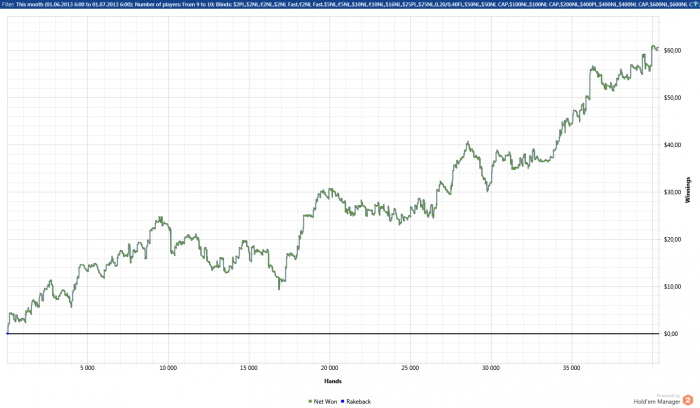This screenshot has width=700, height=408.
Task: Click the Filter summary bar at top
Action: click(350, 4)
